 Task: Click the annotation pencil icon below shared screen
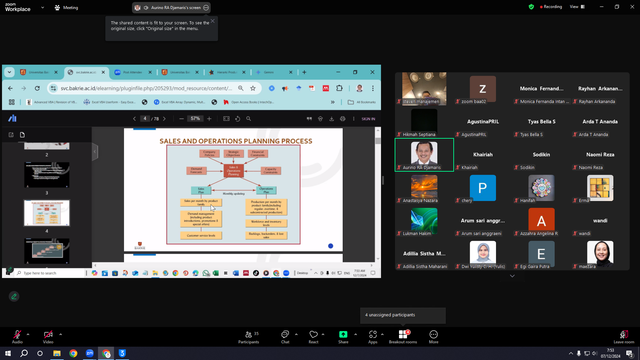click(14, 296)
